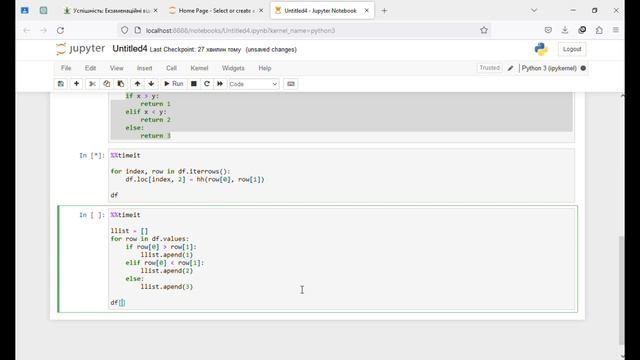The width and height of the screenshot is (640, 360).
Task: Click the Last Checkpoint status text
Action: point(196,49)
